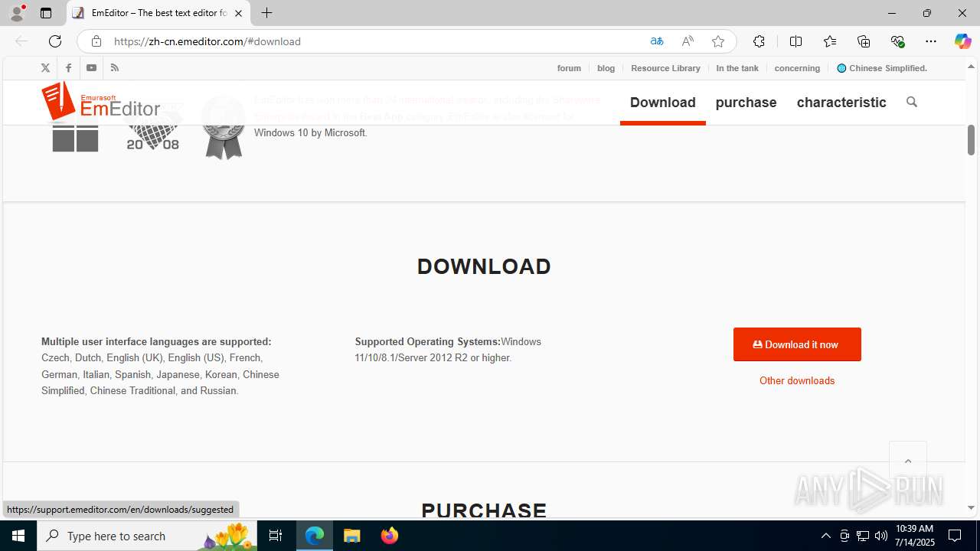Open the tab actions menu icon

(x=46, y=13)
